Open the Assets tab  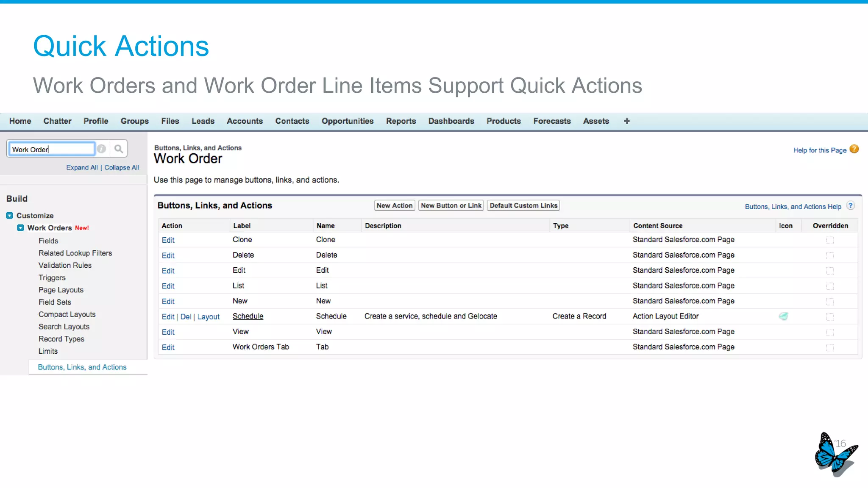pyautogui.click(x=596, y=121)
